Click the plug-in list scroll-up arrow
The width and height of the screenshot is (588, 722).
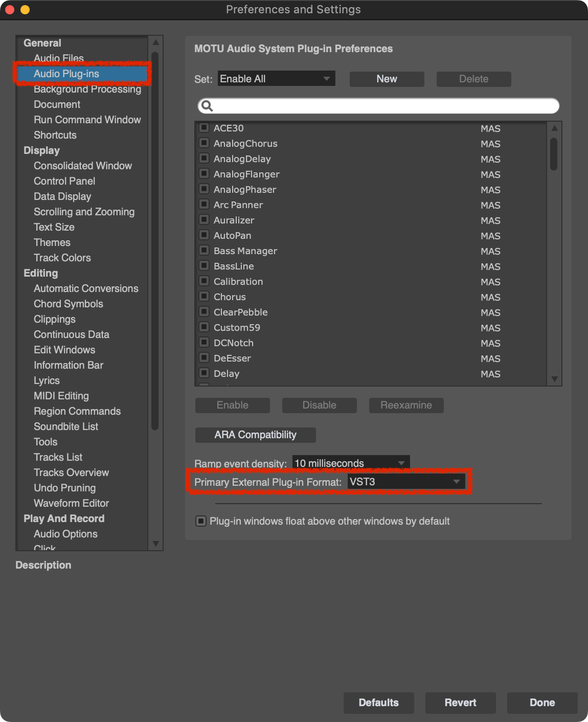click(554, 128)
